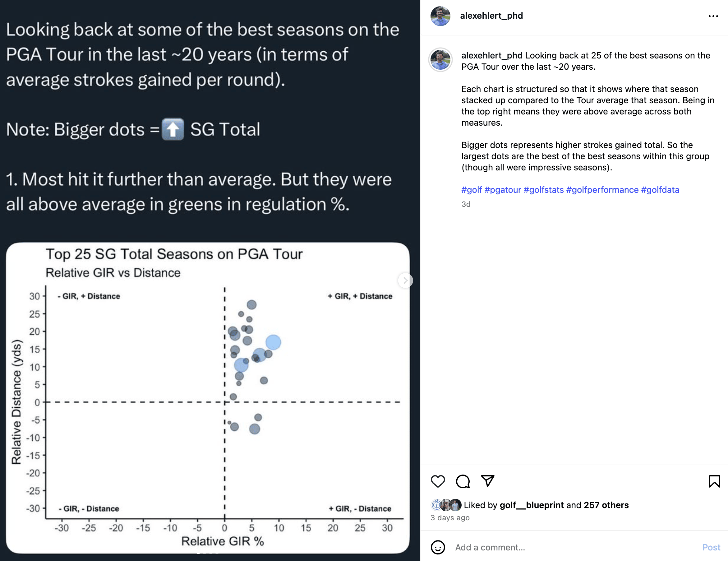Open the three-dot more options menu

pyautogui.click(x=713, y=16)
